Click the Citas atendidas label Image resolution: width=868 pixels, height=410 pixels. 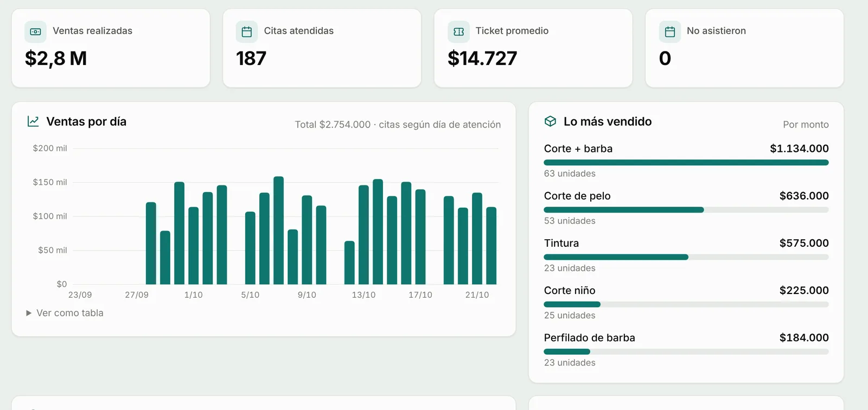[x=299, y=31]
